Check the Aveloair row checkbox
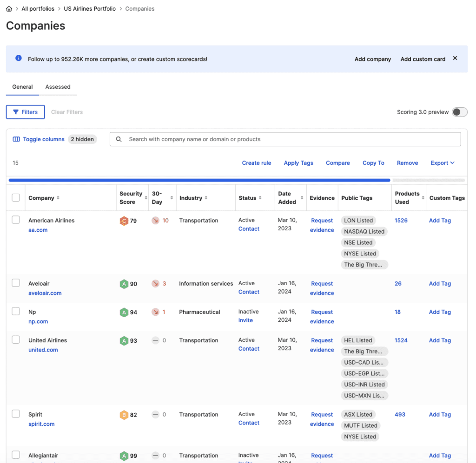Image resolution: width=476 pixels, height=463 pixels. (16, 283)
